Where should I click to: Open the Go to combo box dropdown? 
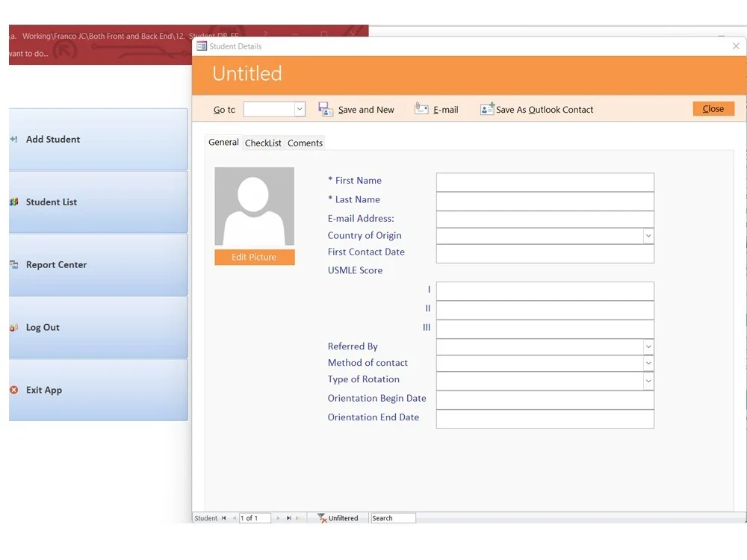coord(300,109)
